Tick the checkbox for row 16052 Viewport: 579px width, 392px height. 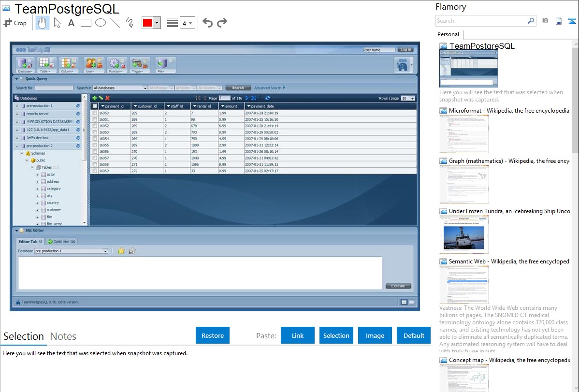coord(95,126)
